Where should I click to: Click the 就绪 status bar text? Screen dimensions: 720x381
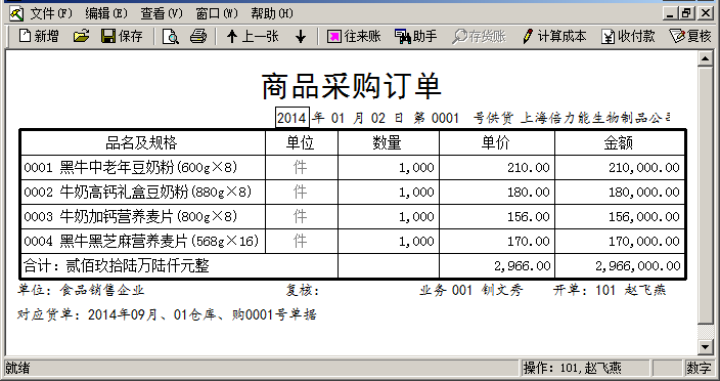(17, 368)
